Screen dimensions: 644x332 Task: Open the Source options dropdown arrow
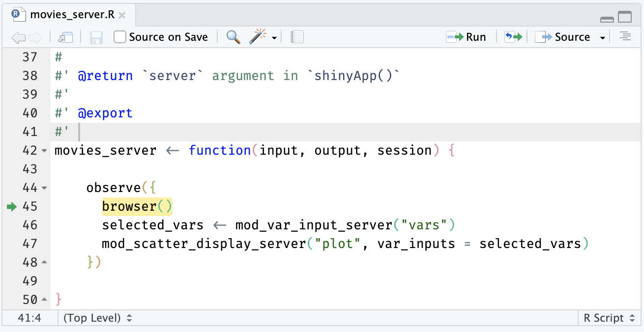(602, 38)
